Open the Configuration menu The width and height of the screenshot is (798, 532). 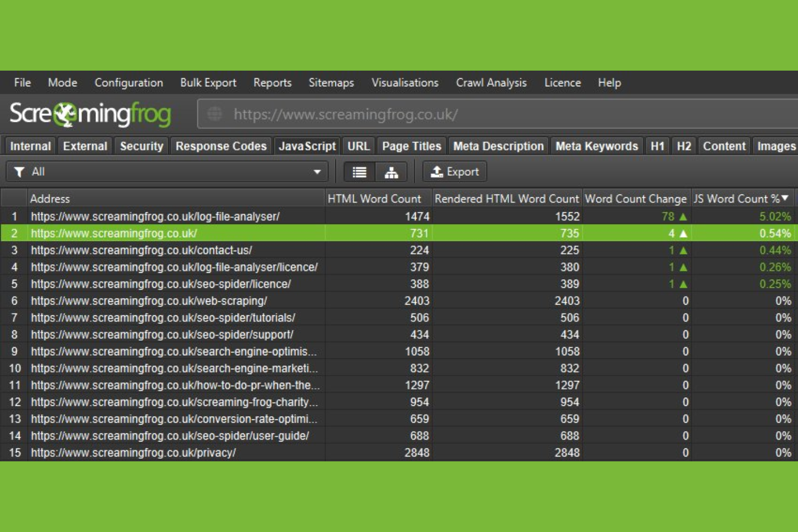click(128, 82)
